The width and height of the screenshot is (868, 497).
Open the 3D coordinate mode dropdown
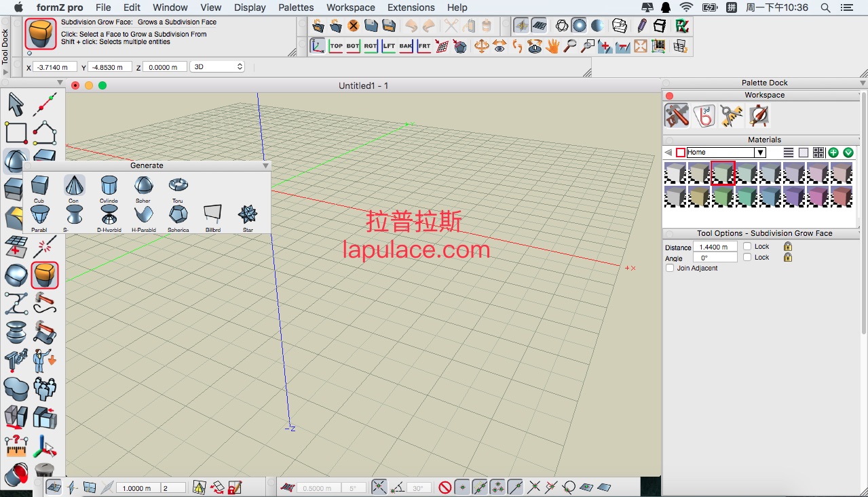pyautogui.click(x=217, y=67)
